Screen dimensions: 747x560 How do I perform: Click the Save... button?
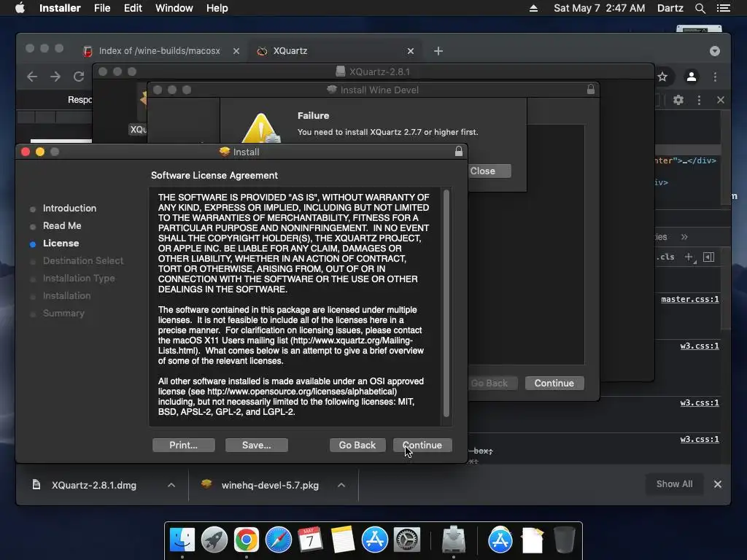tap(256, 445)
